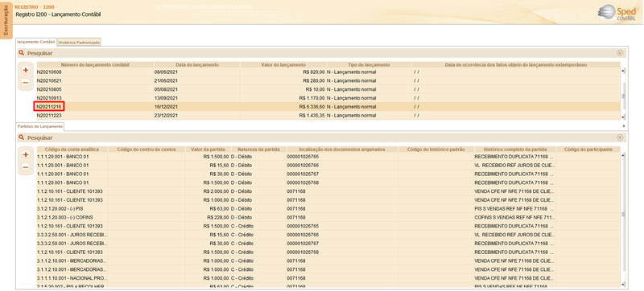Add a new lançamento contábil with the plus button

(x=26, y=70)
